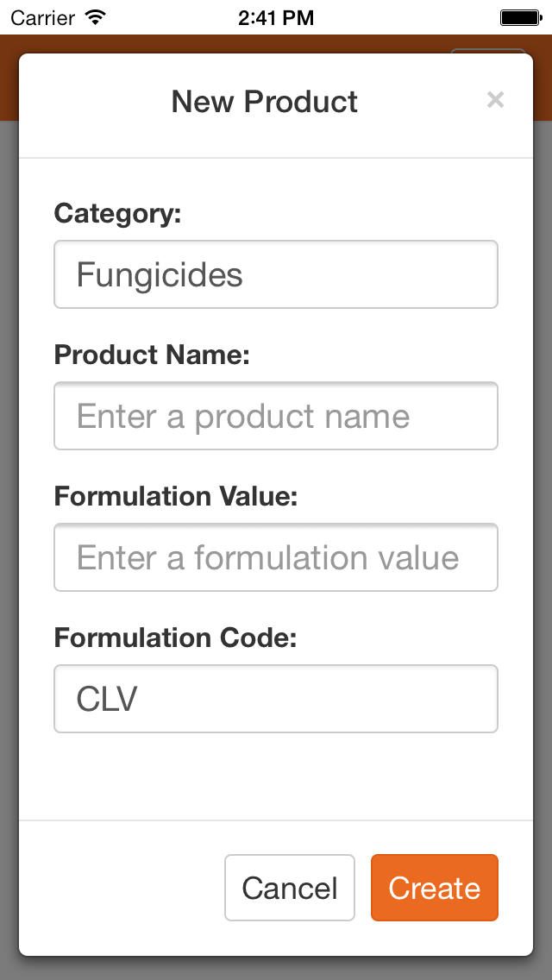The width and height of the screenshot is (552, 980).
Task: Click the Formulation Code: label
Action: click(x=175, y=638)
